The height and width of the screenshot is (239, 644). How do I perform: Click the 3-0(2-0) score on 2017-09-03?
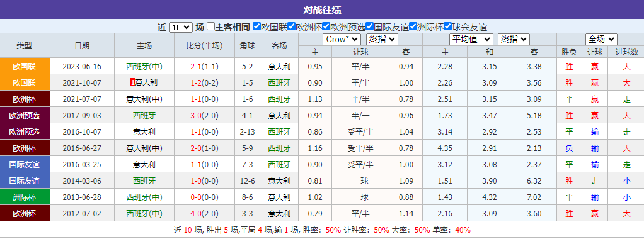pos(205,115)
